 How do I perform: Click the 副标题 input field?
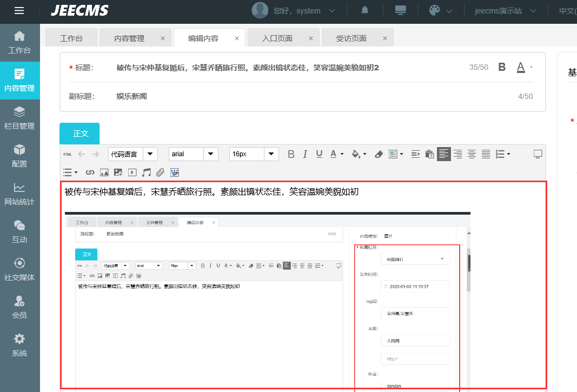[314, 96]
